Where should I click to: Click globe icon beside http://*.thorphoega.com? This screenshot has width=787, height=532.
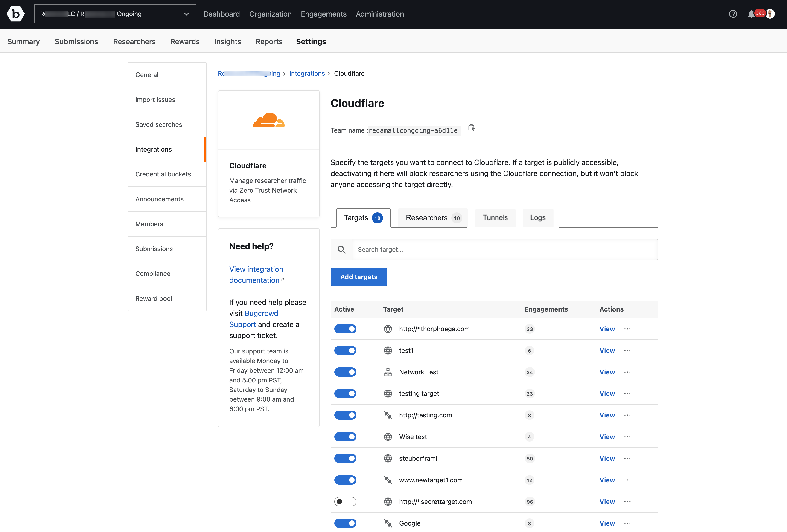[x=388, y=329]
